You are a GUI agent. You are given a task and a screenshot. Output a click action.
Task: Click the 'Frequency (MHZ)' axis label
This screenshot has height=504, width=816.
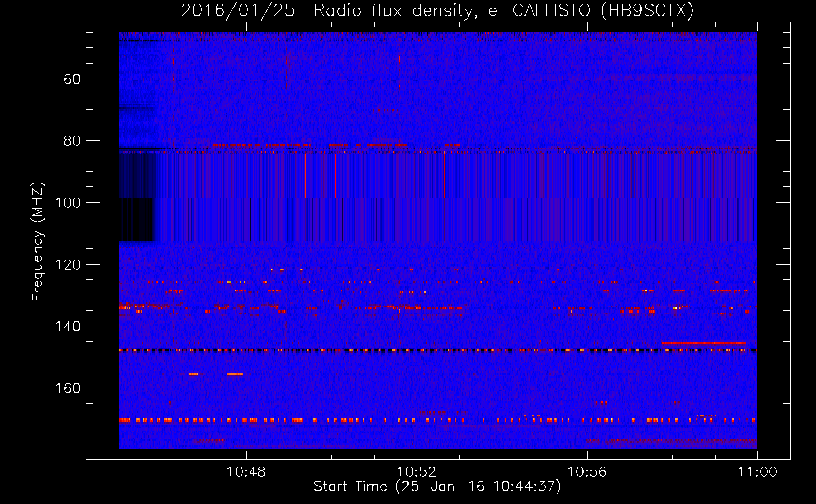pyautogui.click(x=38, y=242)
